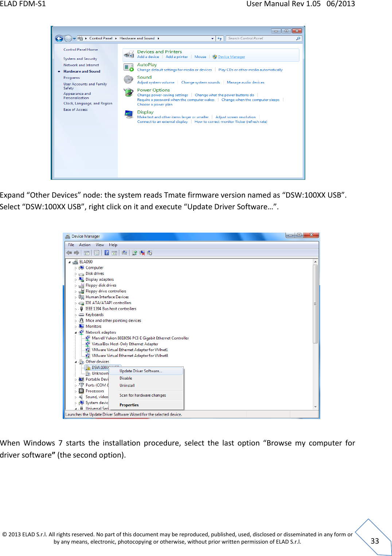Click Device Manager toolbar Forward arrow
Image resolution: width=392 pixels, height=556 pixels.
77,253
